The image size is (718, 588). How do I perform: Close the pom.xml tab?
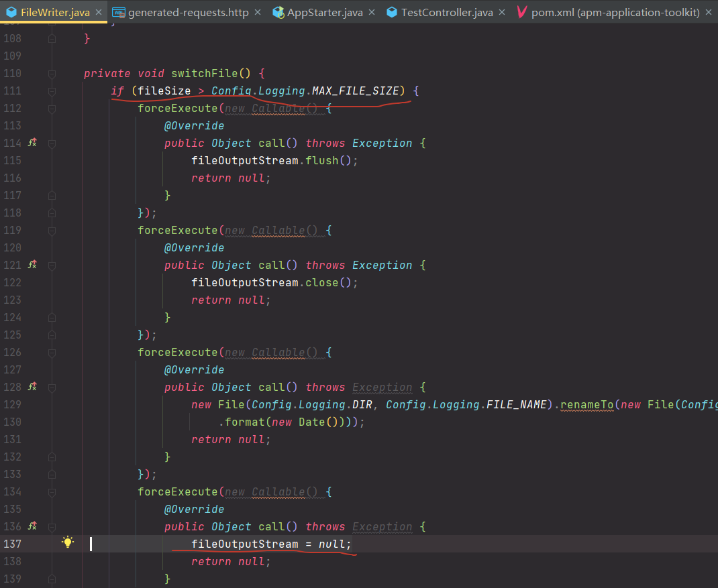(709, 12)
